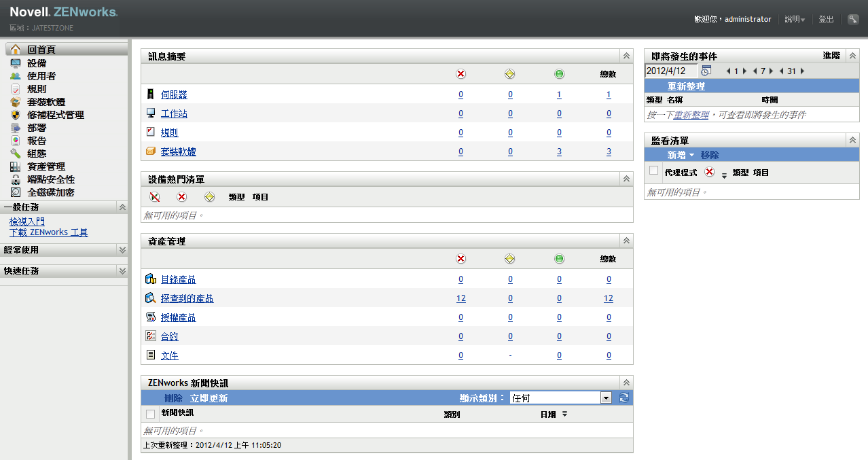The height and width of the screenshot is (460, 868).
Task: Click 移除 in watch list
Action: [x=710, y=155]
